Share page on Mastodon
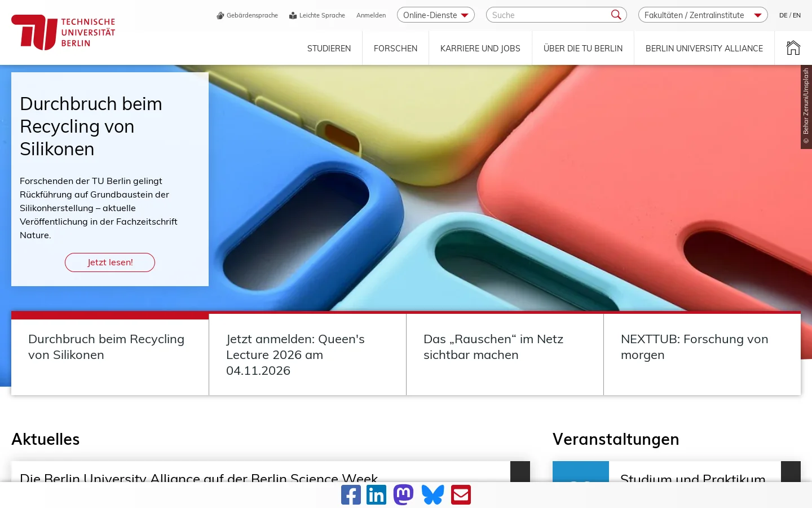The width and height of the screenshot is (812, 508). (x=403, y=495)
